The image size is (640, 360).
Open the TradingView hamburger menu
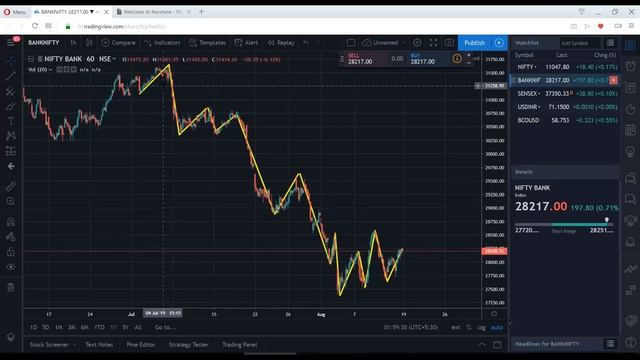(x=11, y=42)
